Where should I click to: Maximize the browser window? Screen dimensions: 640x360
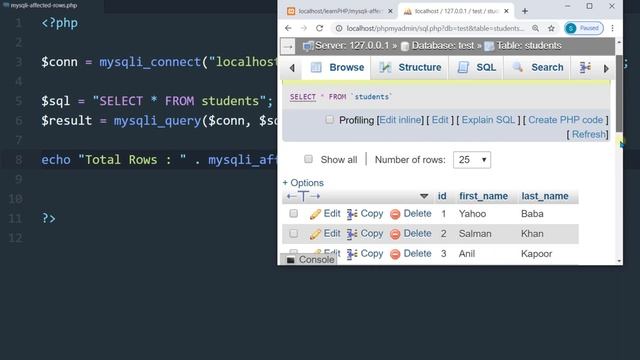pos(589,6)
